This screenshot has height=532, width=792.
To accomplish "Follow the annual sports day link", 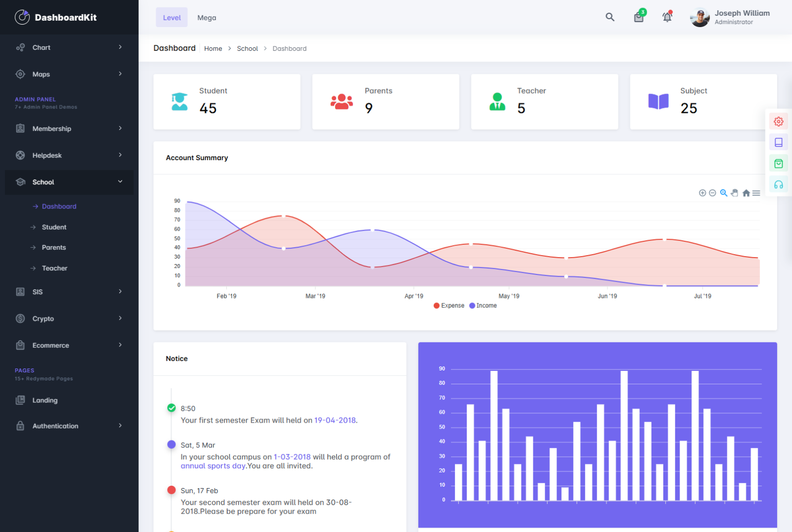I will (x=213, y=466).
